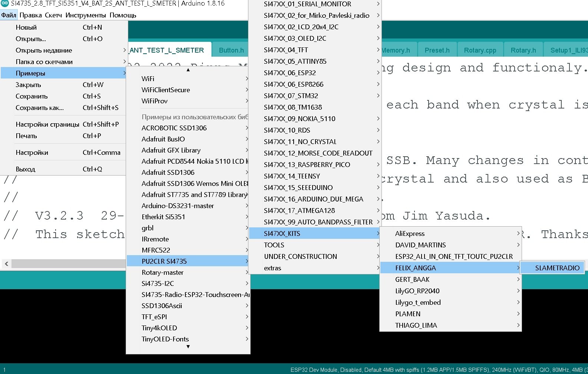
Task: Select the Примеры menu entry
Action: (63, 73)
